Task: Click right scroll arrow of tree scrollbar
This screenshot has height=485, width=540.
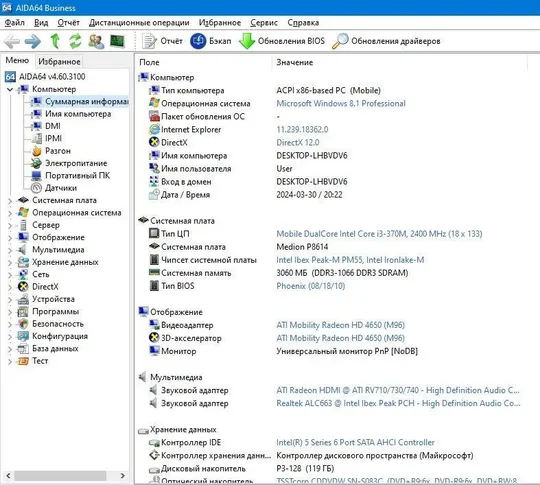Action: coord(123,476)
